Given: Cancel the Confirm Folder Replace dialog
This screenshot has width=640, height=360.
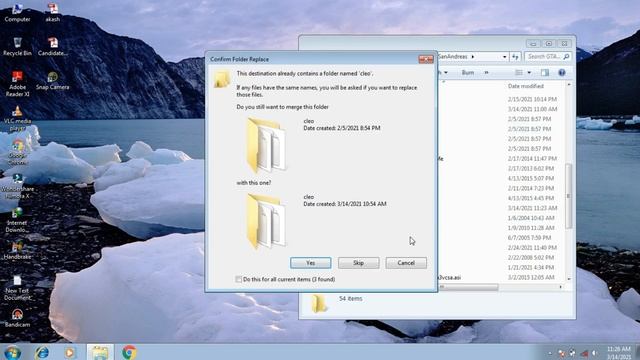Looking at the screenshot, I should (406, 263).
